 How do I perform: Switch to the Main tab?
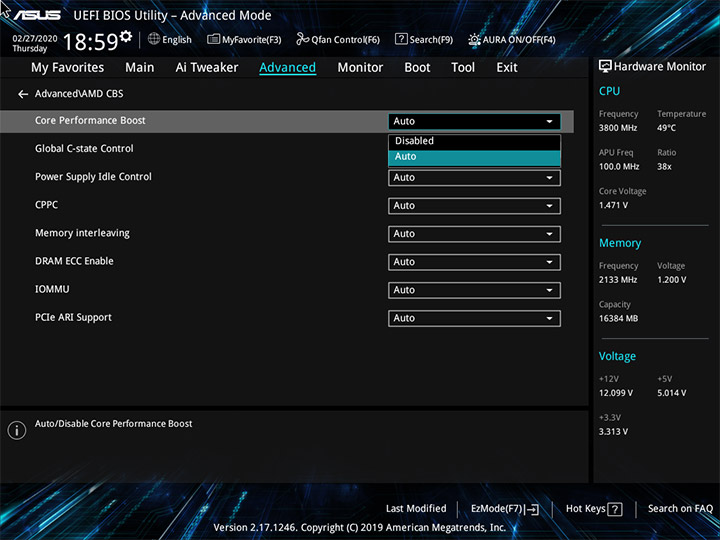pyautogui.click(x=140, y=68)
